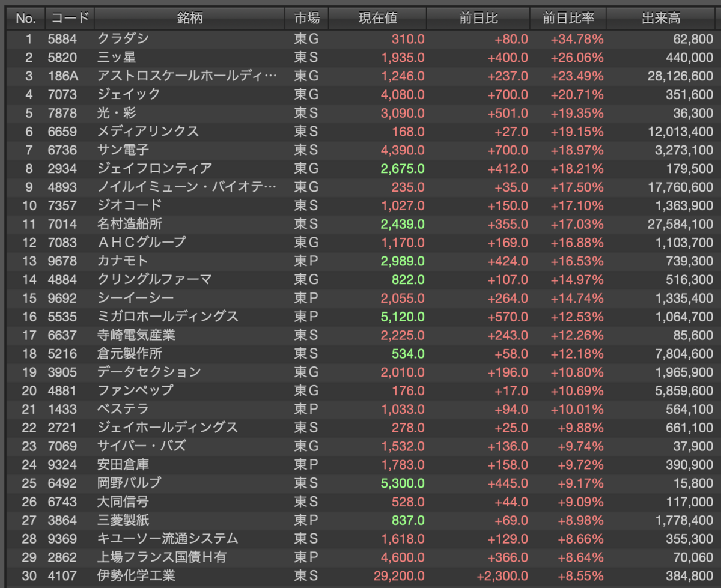
Task: Click the 名村造船所 stock name
Action: tap(130, 224)
